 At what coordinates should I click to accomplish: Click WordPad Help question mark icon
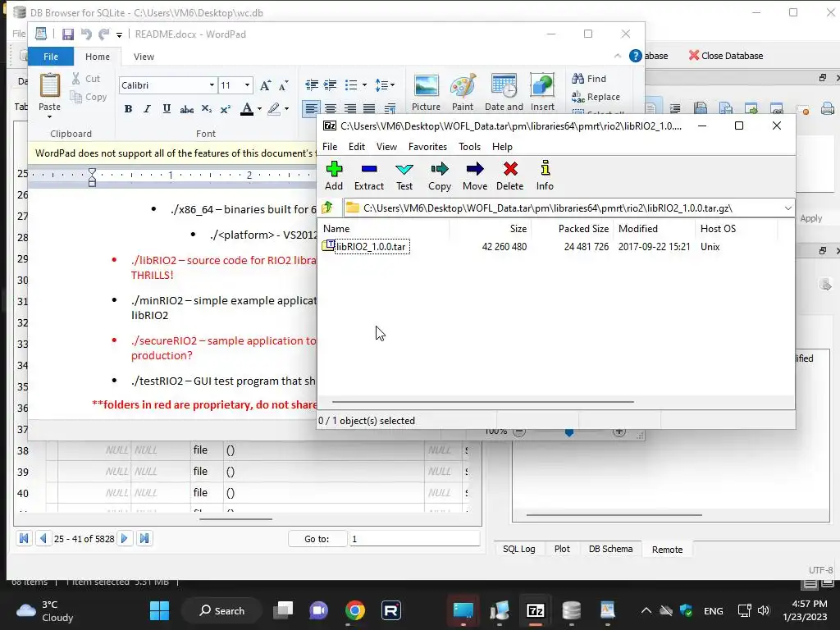point(636,56)
